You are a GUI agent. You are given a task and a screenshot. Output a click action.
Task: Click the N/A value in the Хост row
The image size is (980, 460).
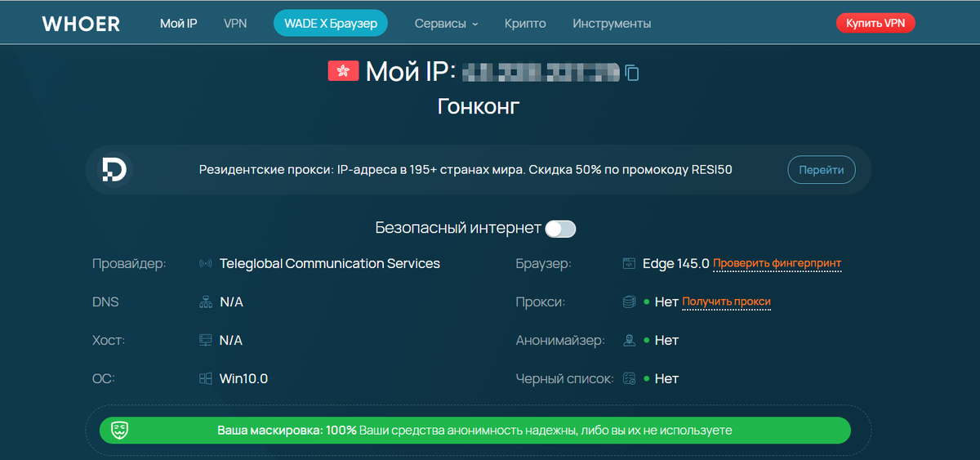[231, 340]
